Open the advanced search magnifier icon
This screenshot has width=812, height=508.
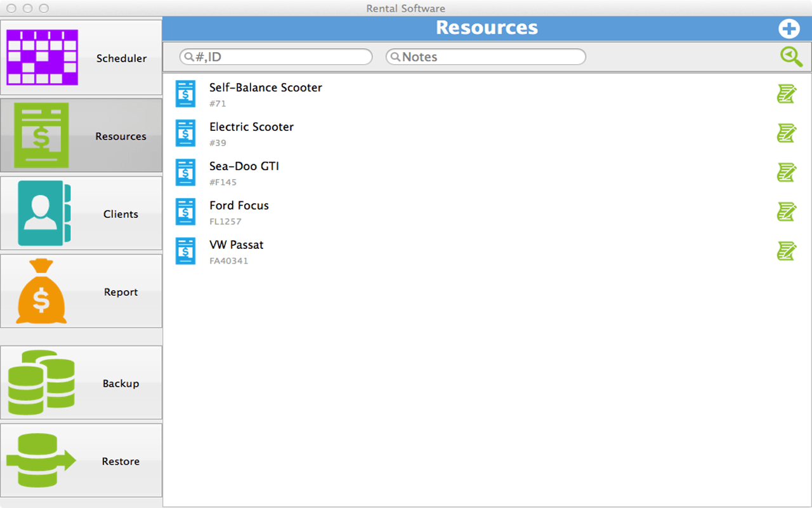(x=790, y=57)
